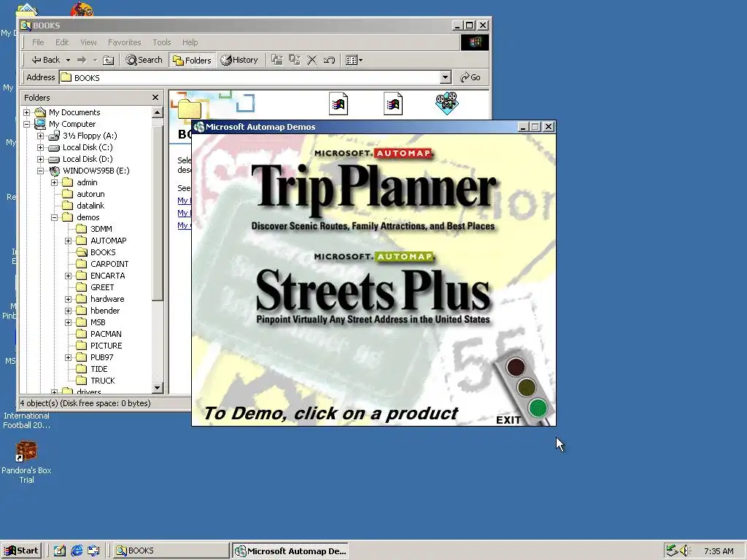Open the Favorites menu
The image size is (747, 560).
[x=124, y=42]
